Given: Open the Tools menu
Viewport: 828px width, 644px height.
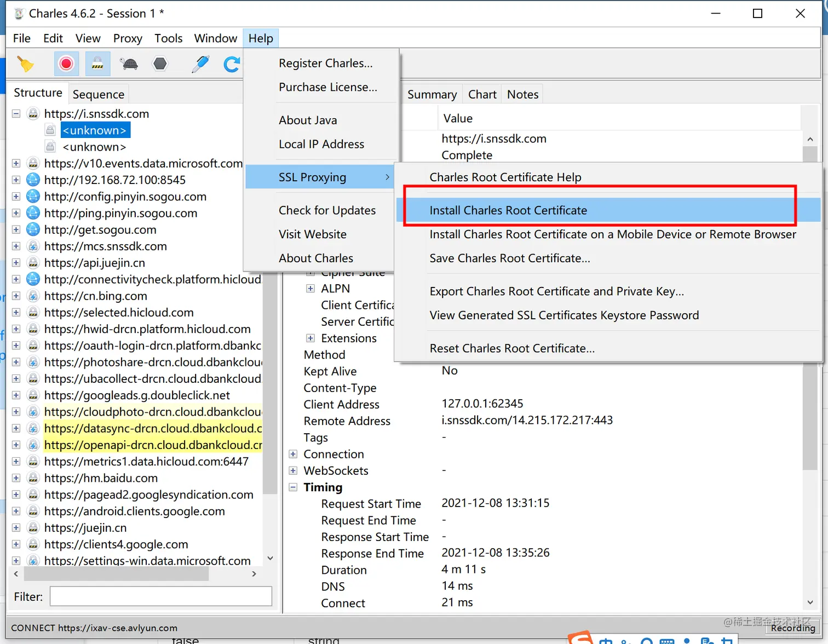Looking at the screenshot, I should 168,38.
